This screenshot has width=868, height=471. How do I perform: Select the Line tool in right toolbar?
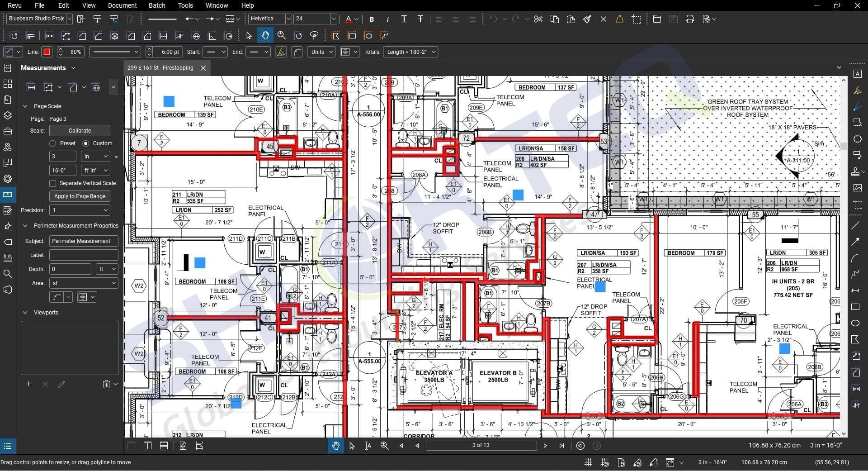855,225
